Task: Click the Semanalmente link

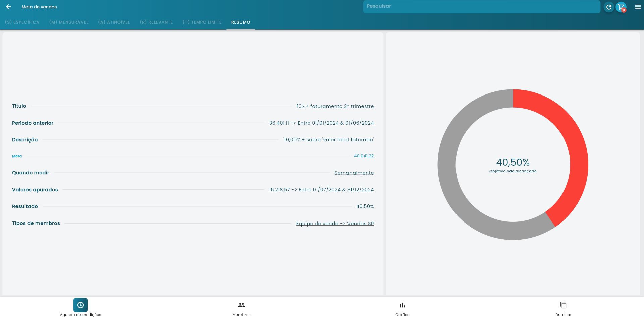Action: click(x=354, y=173)
